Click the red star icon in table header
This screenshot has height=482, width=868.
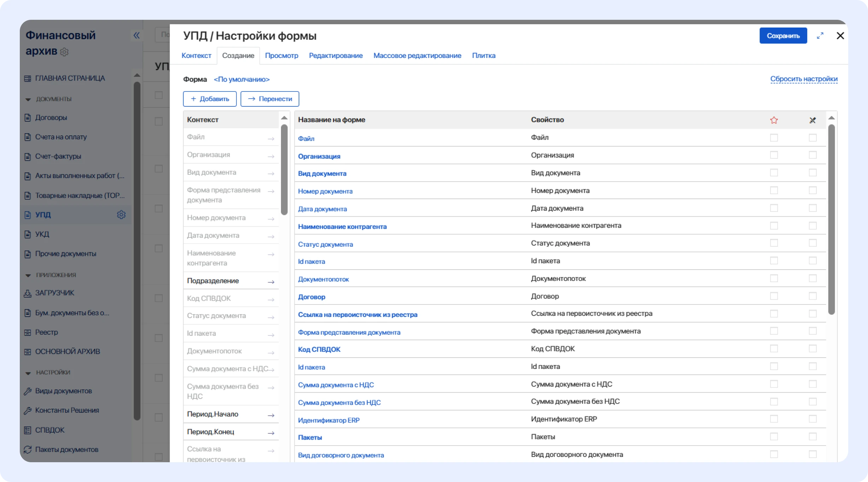(774, 120)
